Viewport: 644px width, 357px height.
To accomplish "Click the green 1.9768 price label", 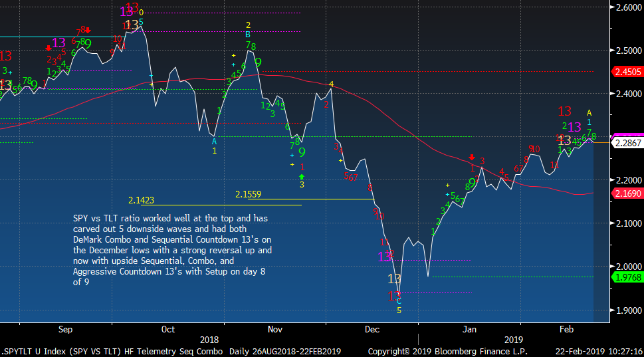I will coord(627,277).
